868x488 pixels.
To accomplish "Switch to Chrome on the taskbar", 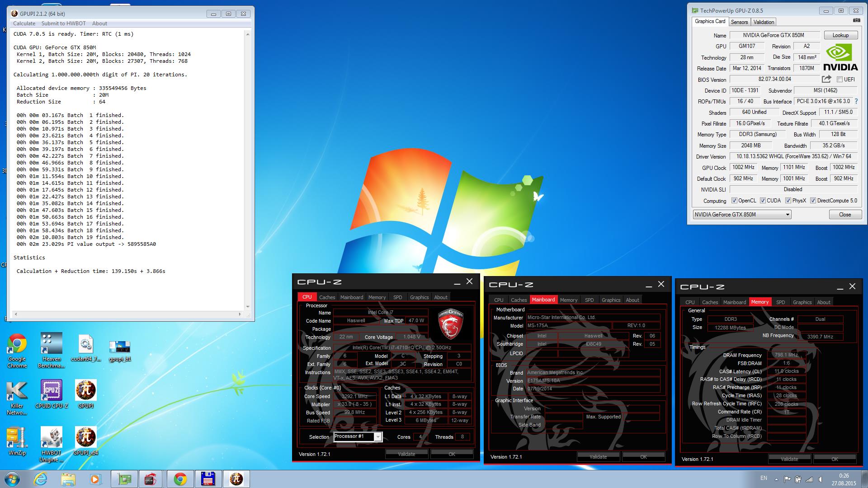I will coord(180,479).
